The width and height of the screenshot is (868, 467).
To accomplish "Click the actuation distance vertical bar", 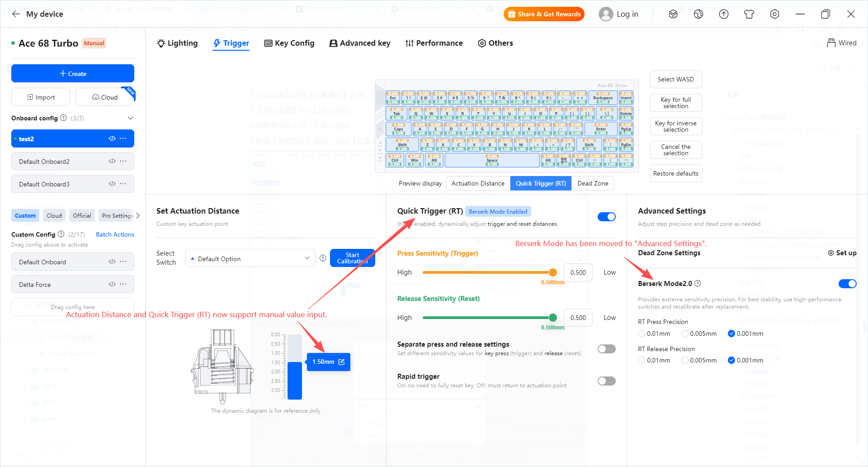I will tap(295, 367).
